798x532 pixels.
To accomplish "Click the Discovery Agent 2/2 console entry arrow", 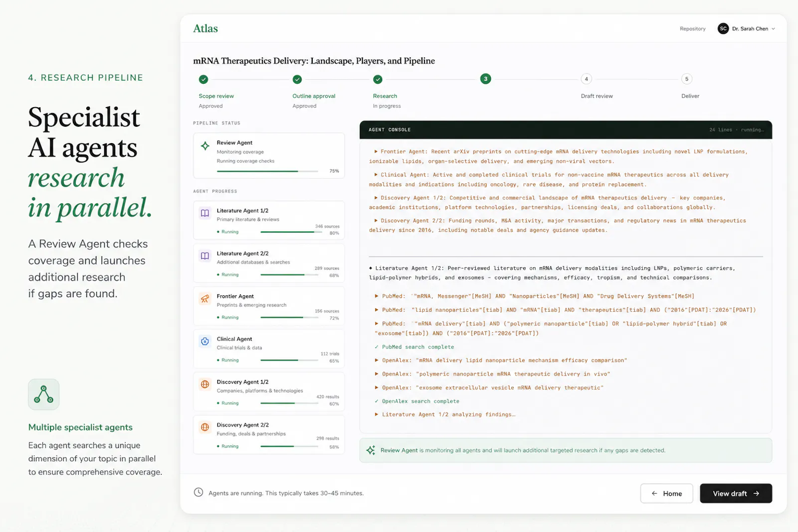I will (x=376, y=221).
